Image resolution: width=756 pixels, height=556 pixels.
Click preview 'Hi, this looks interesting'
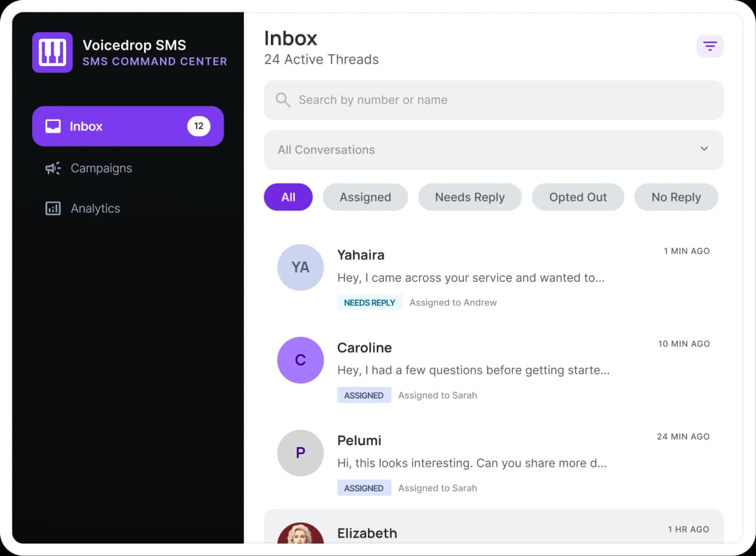point(472,463)
